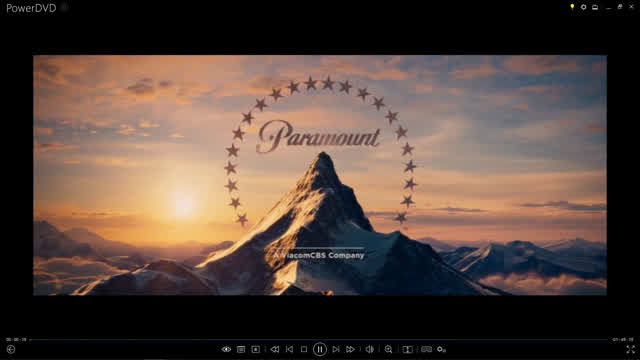Close the PowerDVD window
Viewport: 640px width, 360px height.
631,7
